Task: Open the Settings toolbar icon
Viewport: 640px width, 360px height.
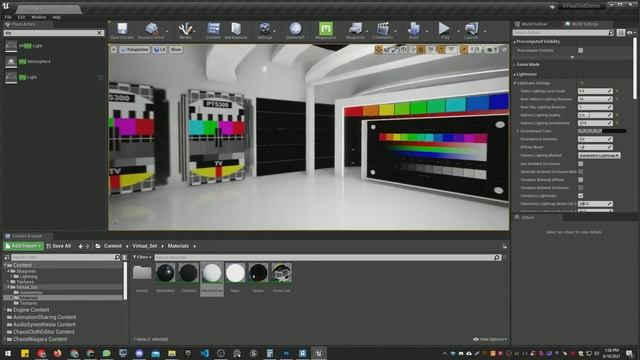Action: tap(264, 31)
